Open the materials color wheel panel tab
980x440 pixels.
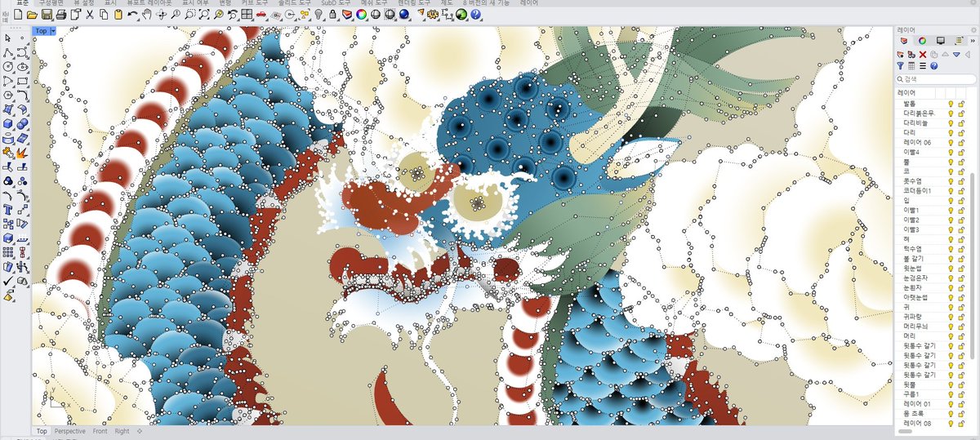click(x=922, y=40)
